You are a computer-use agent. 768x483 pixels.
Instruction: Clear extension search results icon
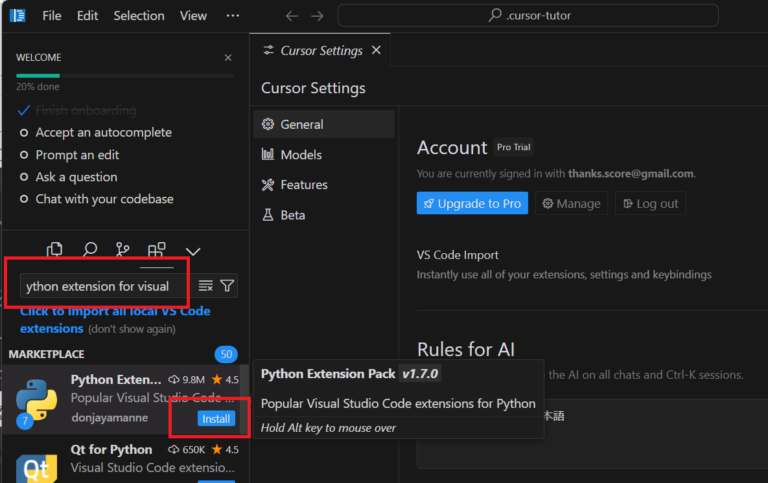[205, 286]
